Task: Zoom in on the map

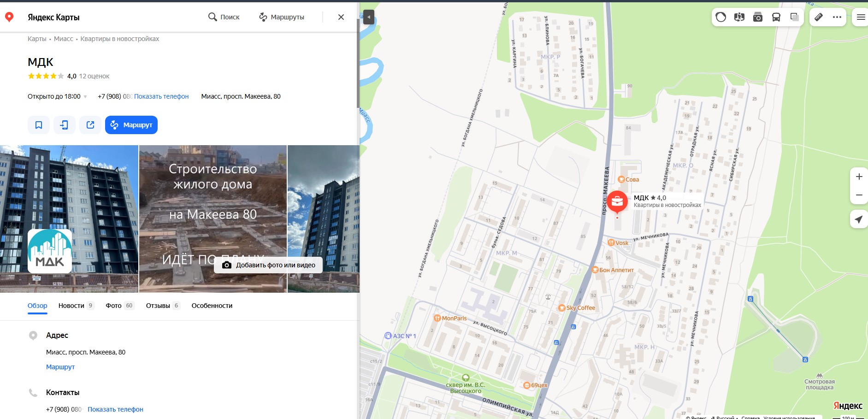Action: pyautogui.click(x=859, y=177)
